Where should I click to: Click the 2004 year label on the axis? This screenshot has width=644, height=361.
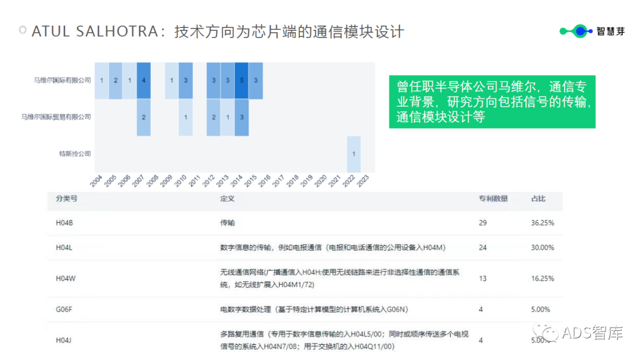[97, 181]
